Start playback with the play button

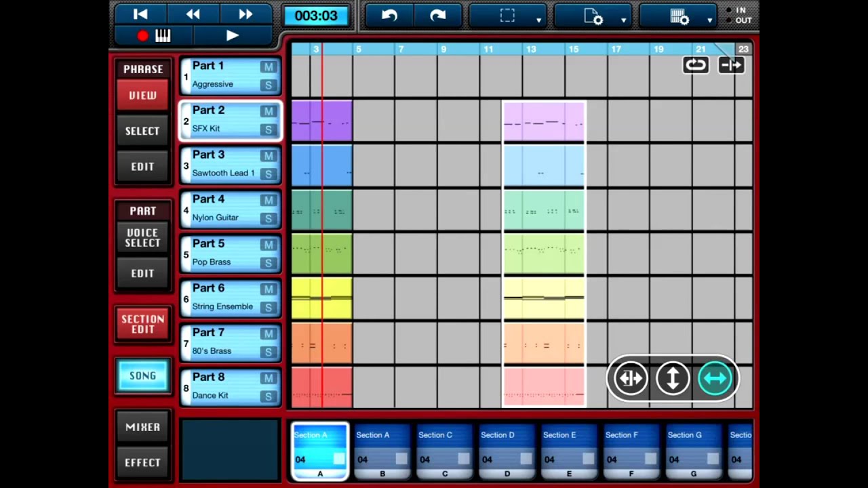[232, 36]
